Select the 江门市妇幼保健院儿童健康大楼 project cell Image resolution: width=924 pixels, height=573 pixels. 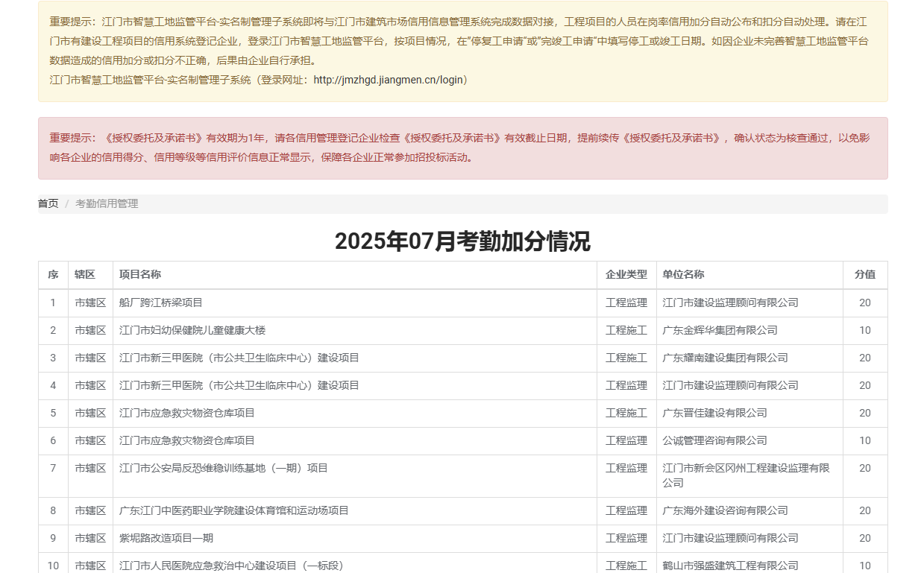[355, 330]
